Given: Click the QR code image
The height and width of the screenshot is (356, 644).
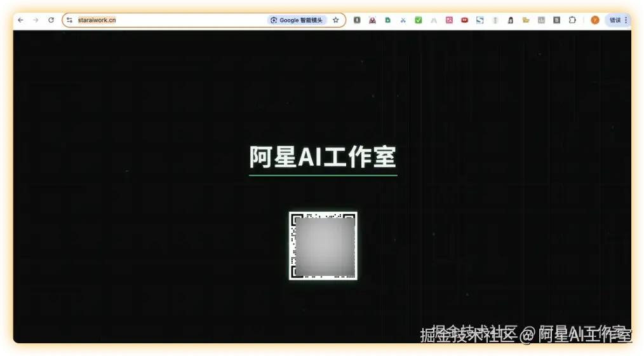Looking at the screenshot, I should click(x=323, y=246).
